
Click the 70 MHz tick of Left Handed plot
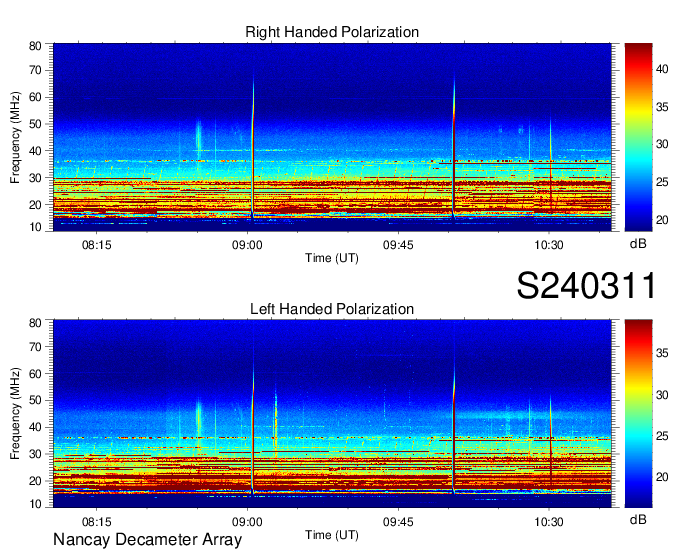pos(35,347)
